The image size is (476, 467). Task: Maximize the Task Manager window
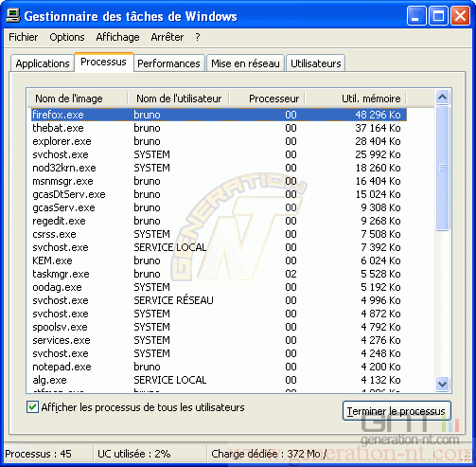click(x=438, y=15)
